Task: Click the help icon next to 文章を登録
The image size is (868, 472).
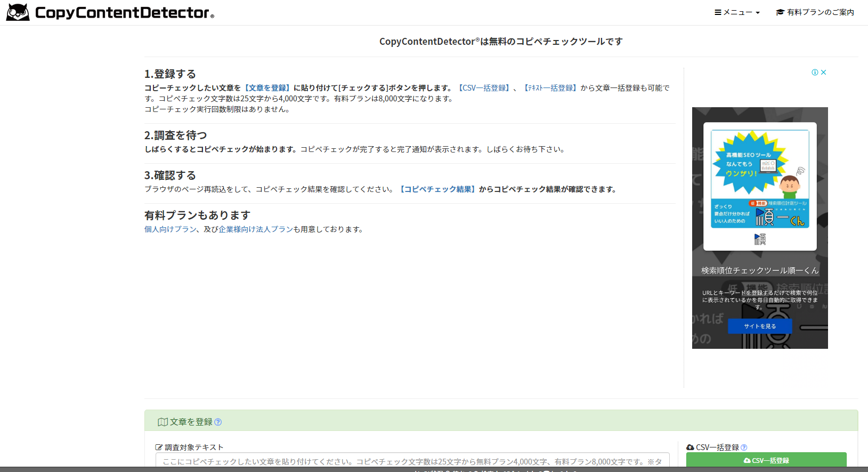Action: click(x=218, y=422)
